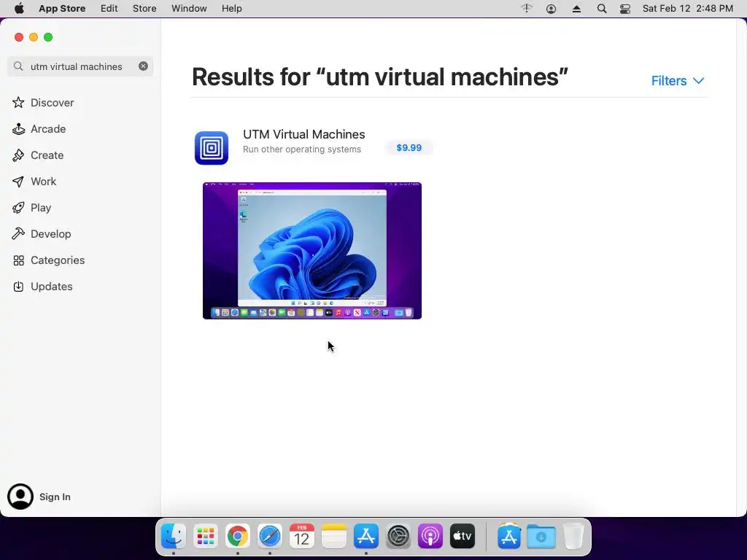Open Control Center in menu bar
747x560 pixels.
pyautogui.click(x=625, y=9)
